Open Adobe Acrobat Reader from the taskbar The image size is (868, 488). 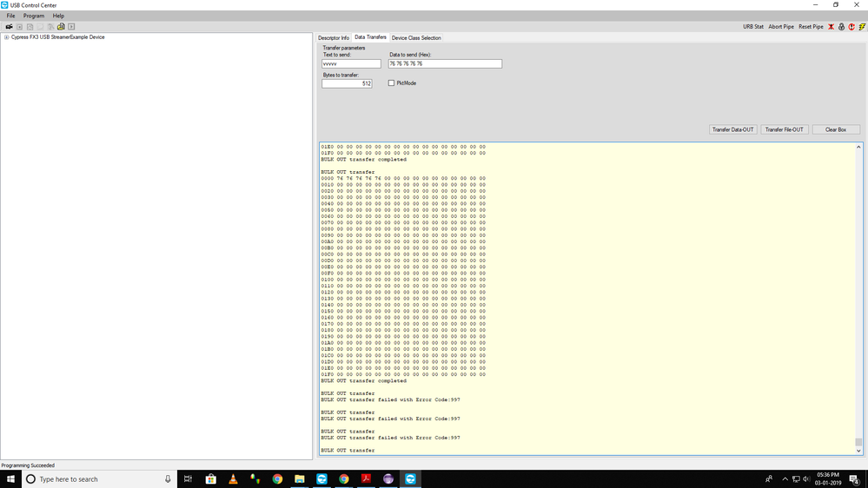click(366, 479)
